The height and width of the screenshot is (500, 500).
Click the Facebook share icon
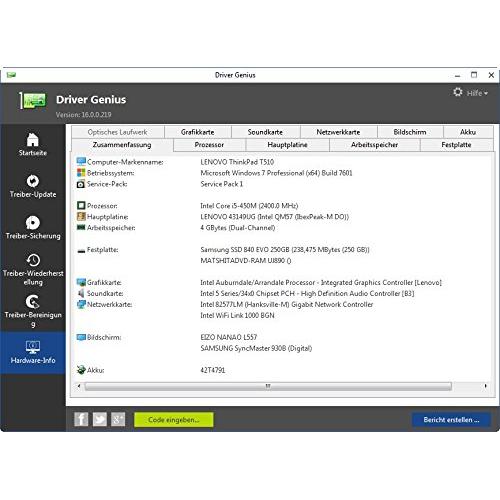click(x=81, y=419)
